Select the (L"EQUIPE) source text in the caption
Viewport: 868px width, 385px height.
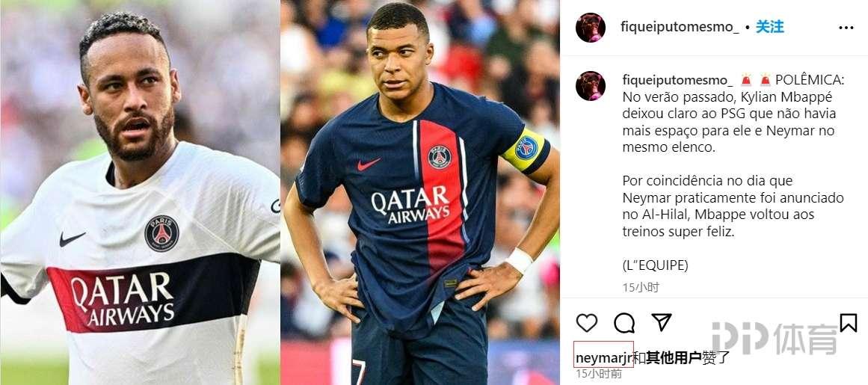coord(655,265)
